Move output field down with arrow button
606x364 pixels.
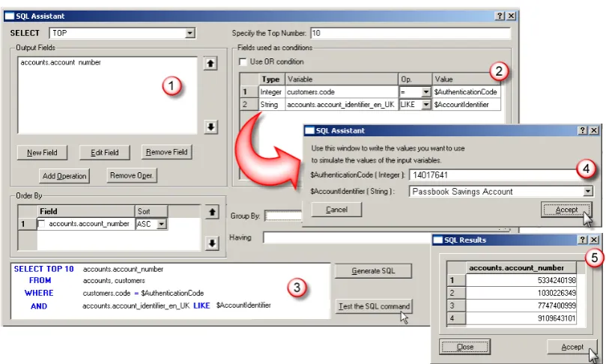click(x=210, y=127)
